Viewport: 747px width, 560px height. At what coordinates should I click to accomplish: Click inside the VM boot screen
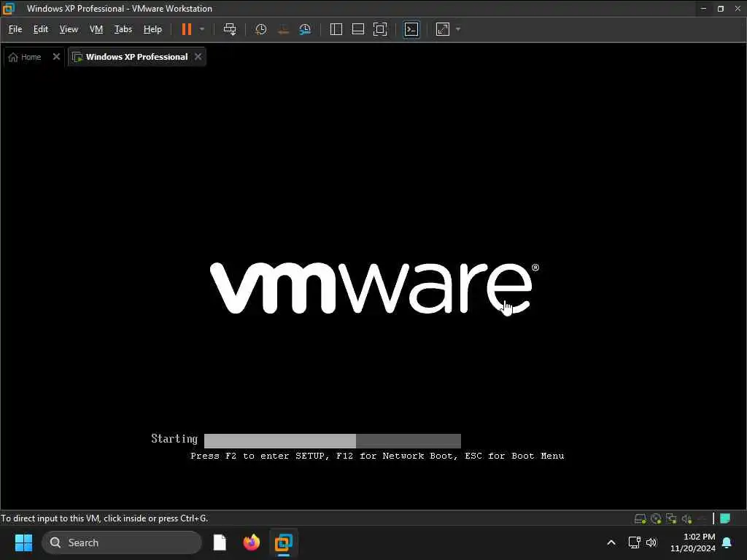pyautogui.click(x=373, y=288)
